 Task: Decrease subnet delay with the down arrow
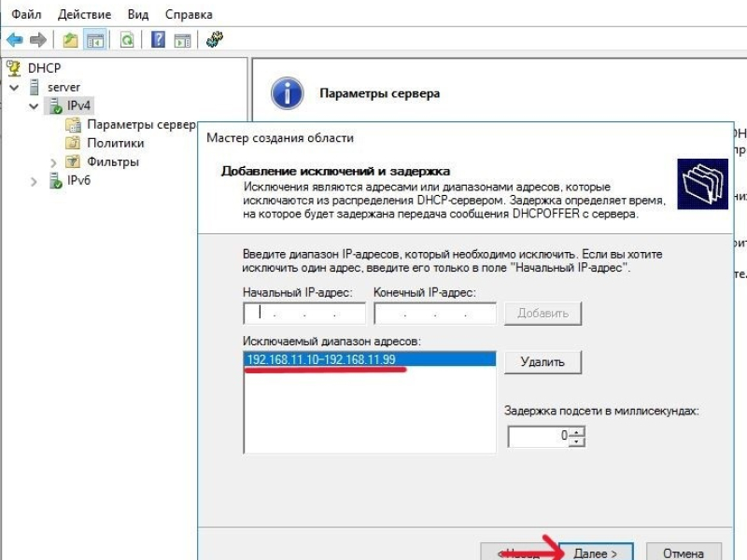click(x=577, y=441)
